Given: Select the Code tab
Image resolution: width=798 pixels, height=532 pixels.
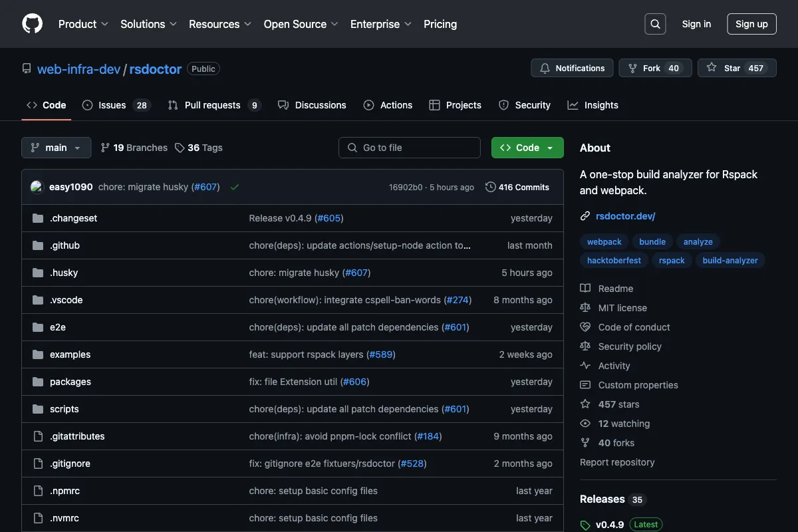Looking at the screenshot, I should (47, 105).
